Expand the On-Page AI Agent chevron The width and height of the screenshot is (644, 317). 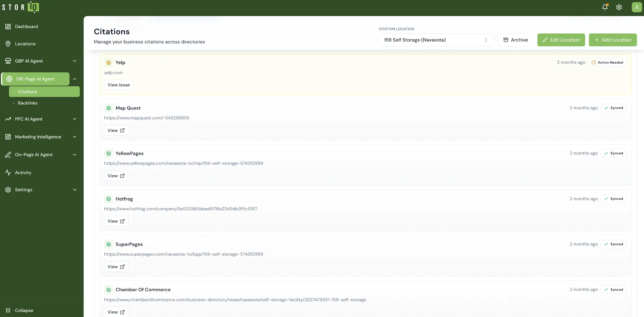[75, 155]
